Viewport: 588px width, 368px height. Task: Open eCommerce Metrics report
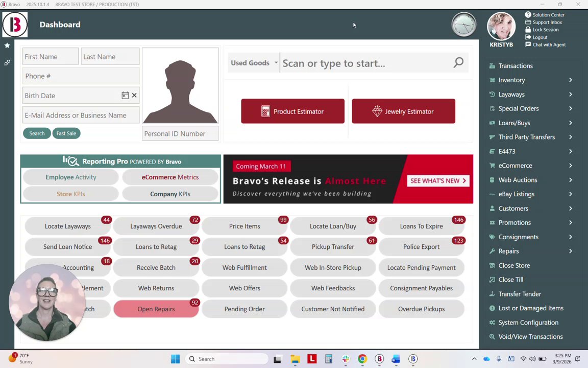coord(170,177)
